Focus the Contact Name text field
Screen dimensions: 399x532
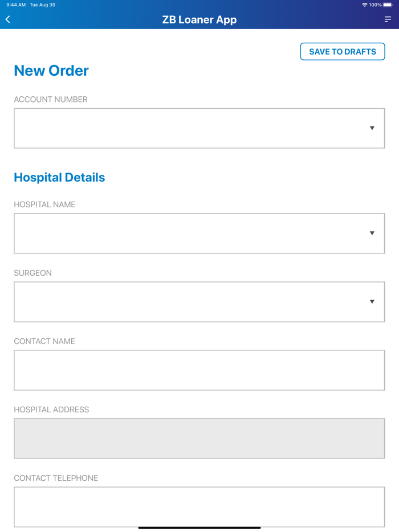point(199,370)
